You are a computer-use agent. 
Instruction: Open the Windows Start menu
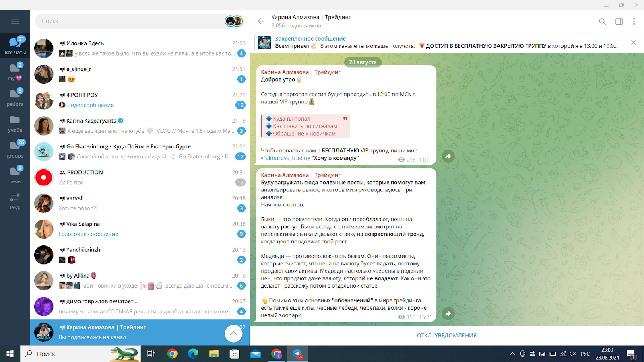point(10,354)
